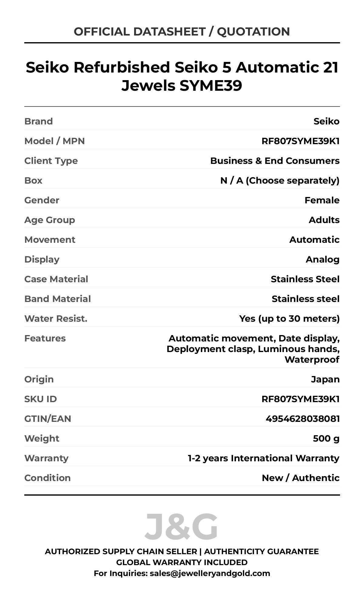The width and height of the screenshot is (364, 607).
Task: Click the Brand value Seiko
Action: coord(326,121)
